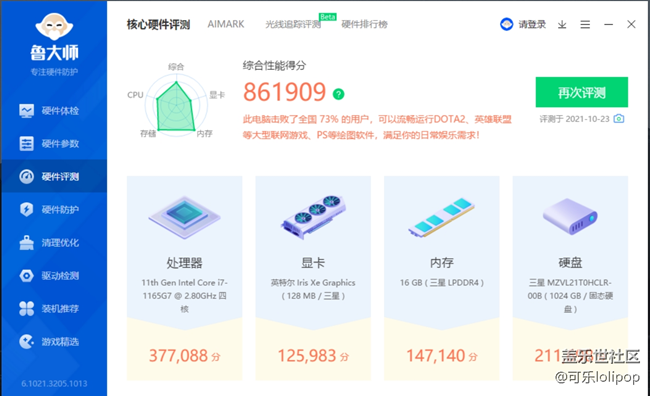Click the MZVL21T0HCLR disk description text
This screenshot has height=396, width=650.
[x=570, y=296]
